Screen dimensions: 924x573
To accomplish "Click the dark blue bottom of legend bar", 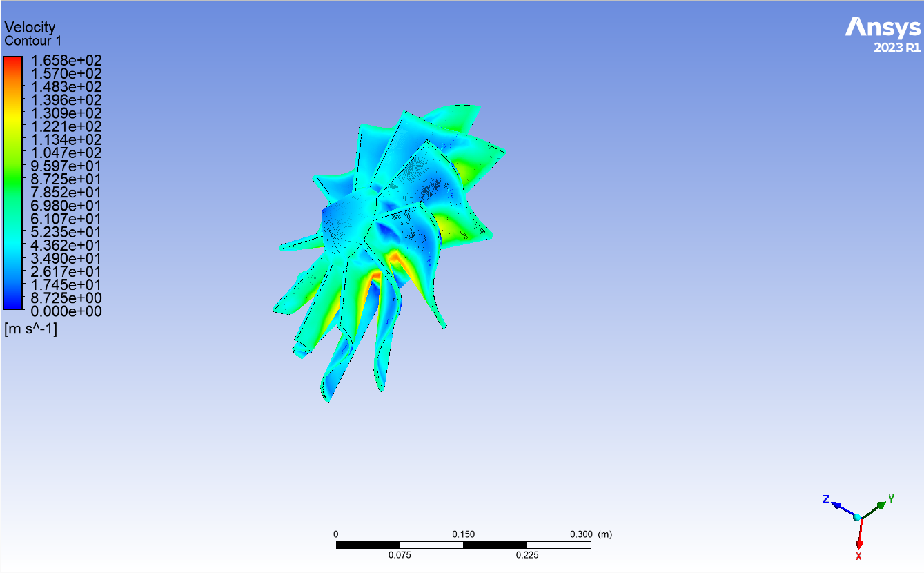I will click(13, 304).
